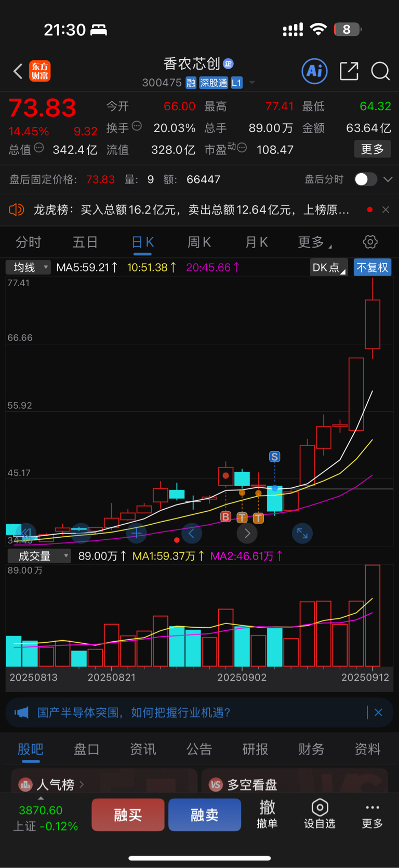Tap the latest tallest volume bar
This screenshot has height=868, width=399.
pos(373,616)
